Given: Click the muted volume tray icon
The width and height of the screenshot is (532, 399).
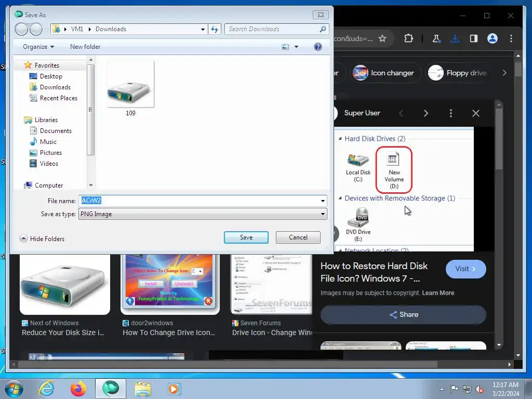Looking at the screenshot, I should pos(480,390).
